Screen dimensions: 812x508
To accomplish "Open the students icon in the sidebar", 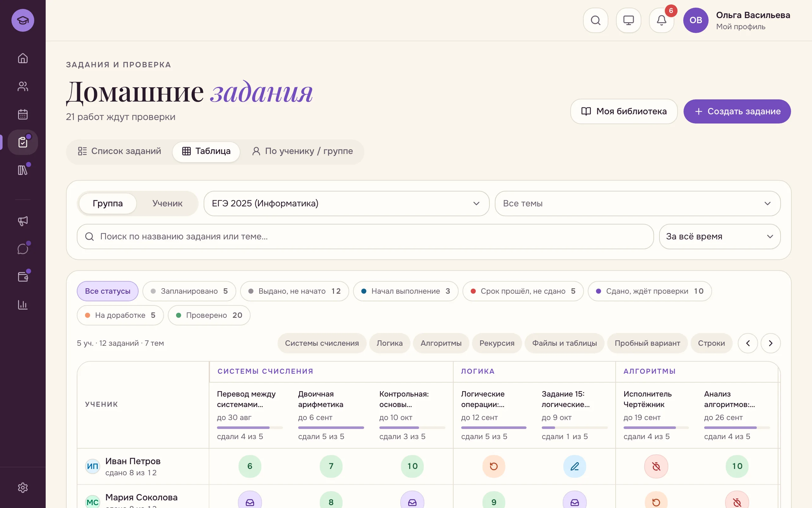I will tap(23, 86).
